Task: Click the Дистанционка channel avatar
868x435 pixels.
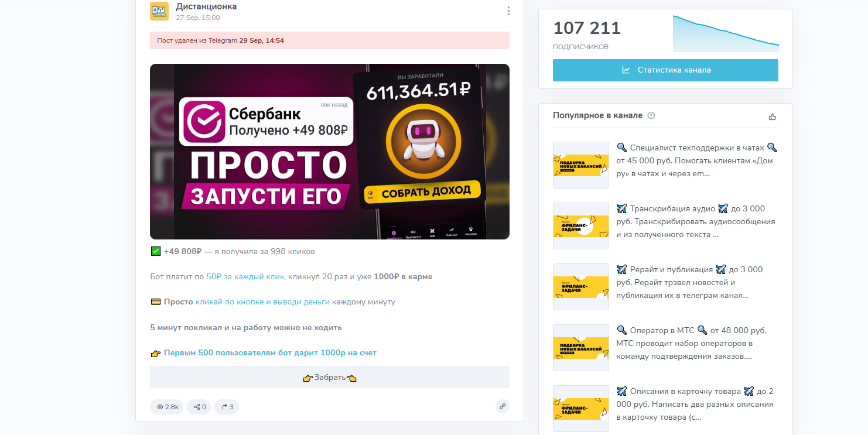Action: coord(159,11)
